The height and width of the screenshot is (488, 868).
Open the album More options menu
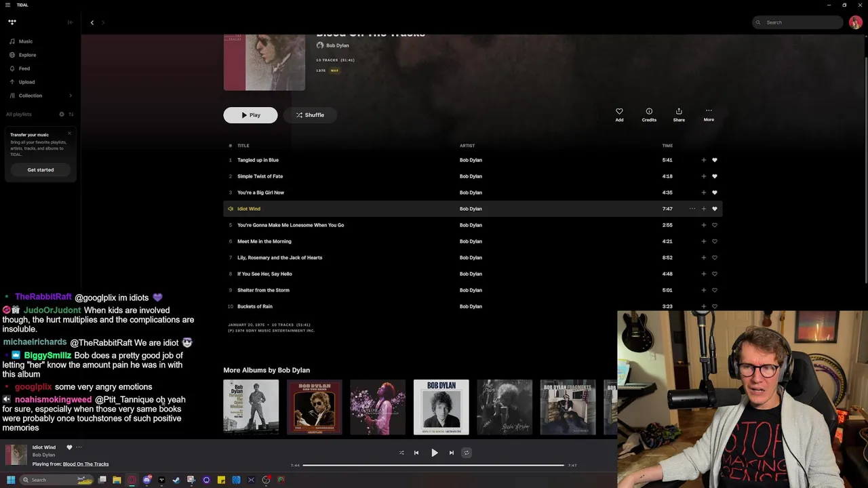point(709,115)
